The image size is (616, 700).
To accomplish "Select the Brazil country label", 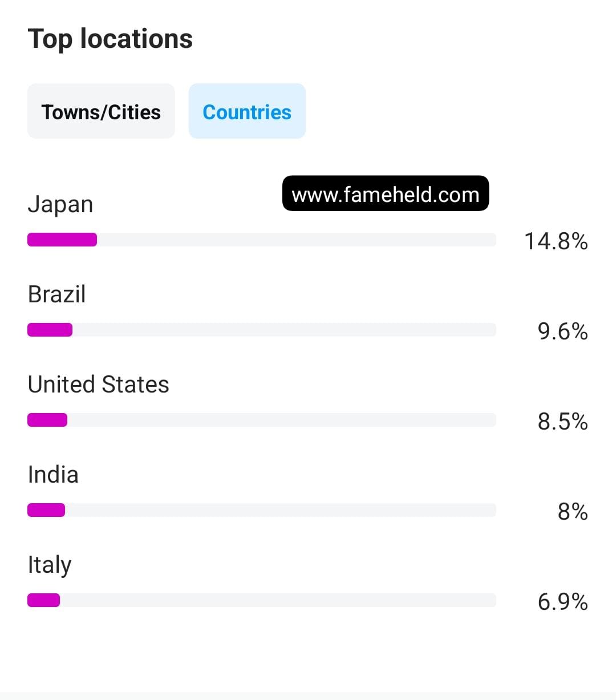I will pos(56,294).
